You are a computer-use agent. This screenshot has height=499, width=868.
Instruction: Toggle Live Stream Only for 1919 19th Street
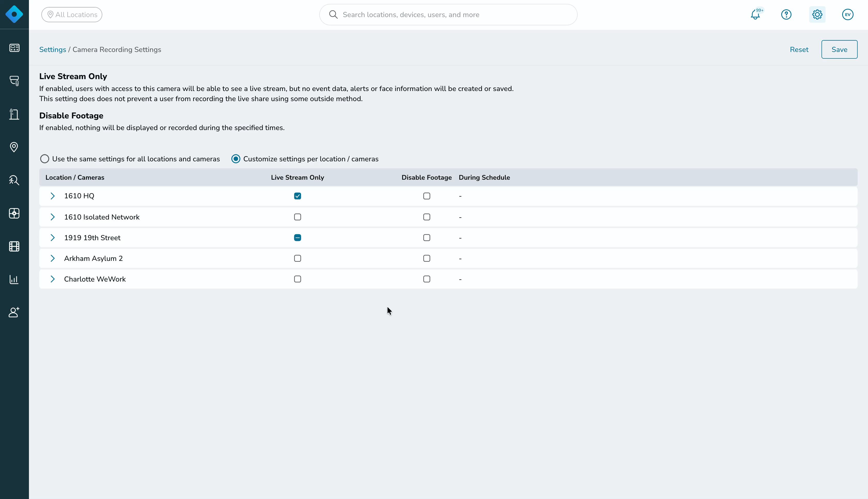(x=298, y=238)
